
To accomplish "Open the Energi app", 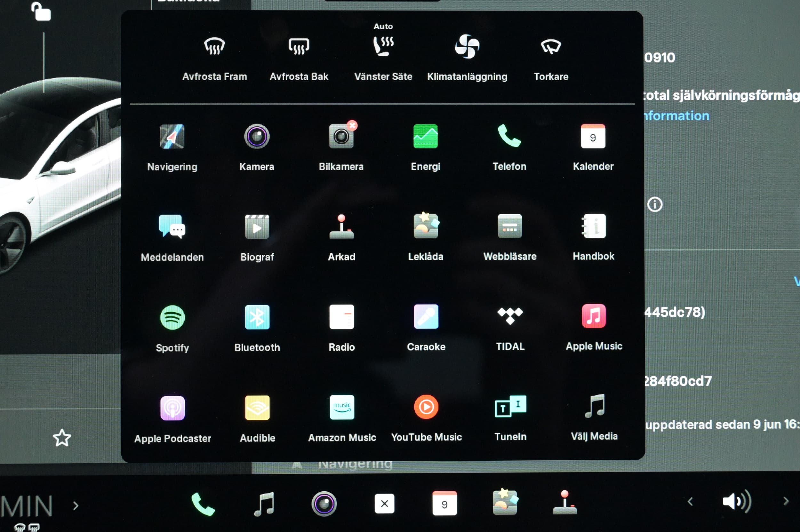I will tap(425, 136).
